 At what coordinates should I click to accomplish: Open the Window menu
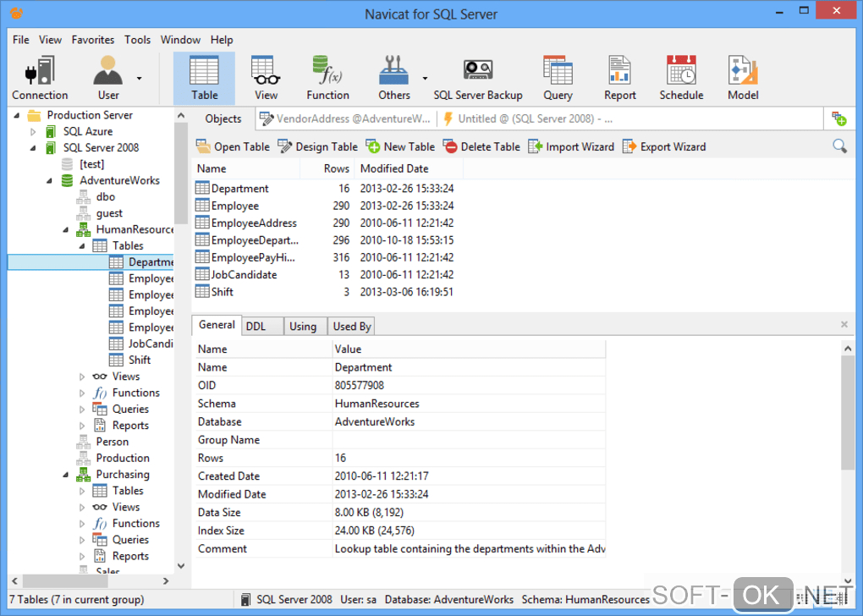click(180, 40)
